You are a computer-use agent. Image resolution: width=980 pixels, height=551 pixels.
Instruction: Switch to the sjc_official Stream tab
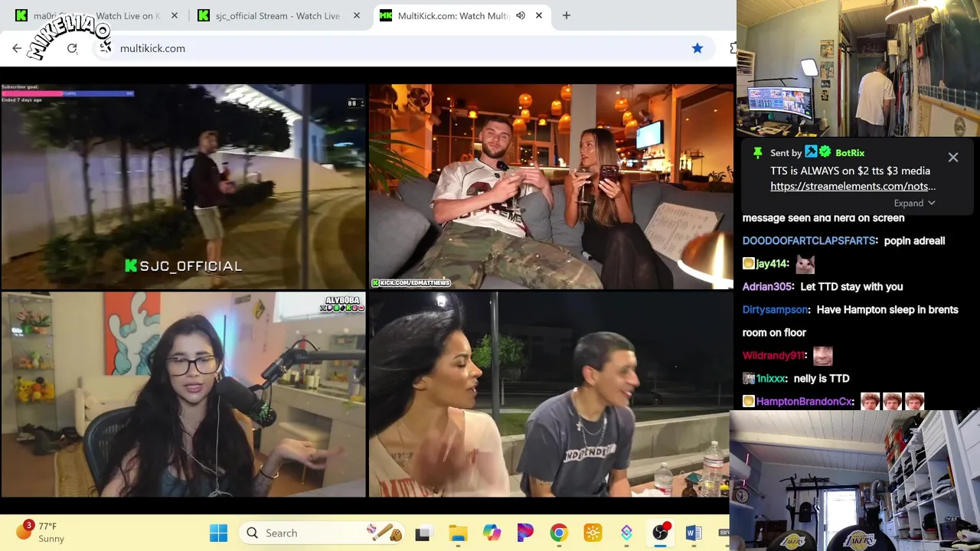coord(279,15)
